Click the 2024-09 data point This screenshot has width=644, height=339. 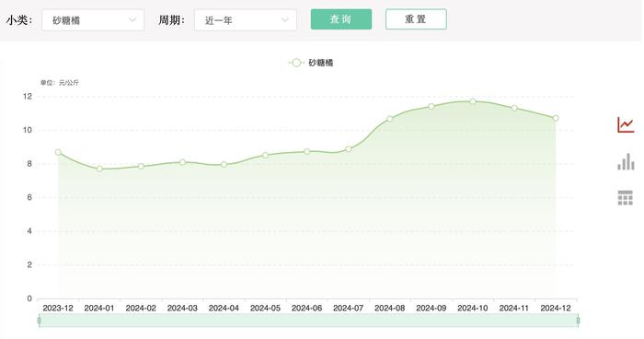(431, 106)
